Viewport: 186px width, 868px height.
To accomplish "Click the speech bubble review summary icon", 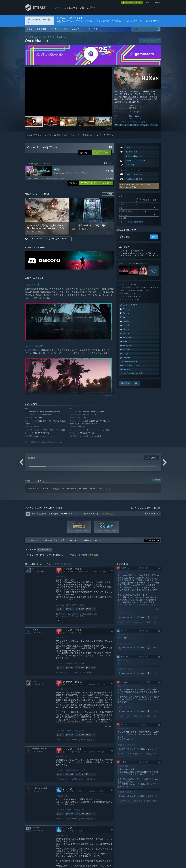I will pos(28,514).
